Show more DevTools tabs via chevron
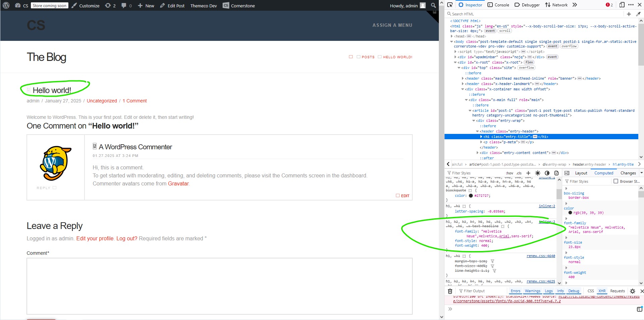 (575, 5)
